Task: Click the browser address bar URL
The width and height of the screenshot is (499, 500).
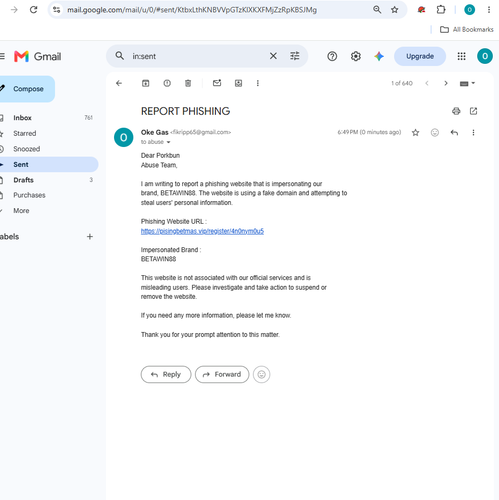Action: tap(192, 10)
